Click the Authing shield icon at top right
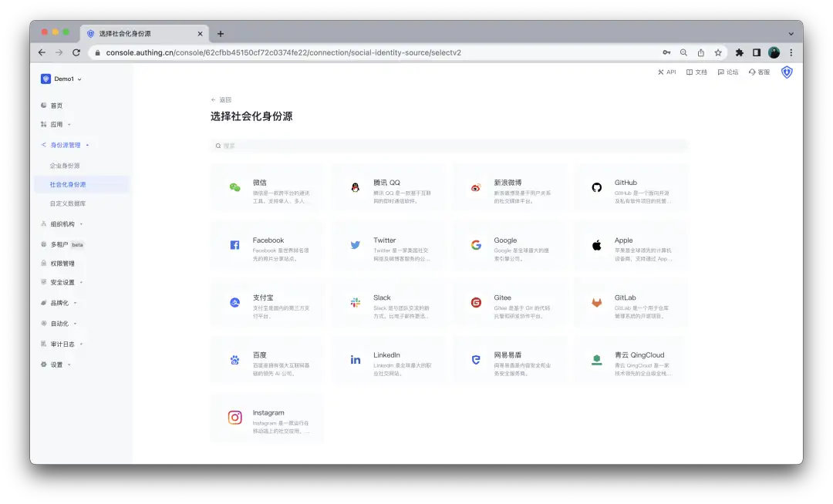Image resolution: width=833 pixels, height=504 pixels. pos(787,72)
